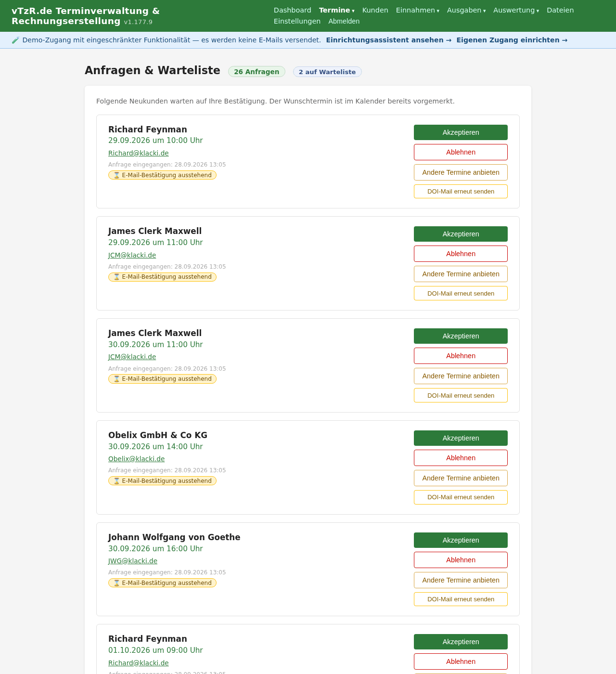Viewport: 616px width, 674px height.
Task: Open the JWG@klacki.de email link
Action: pyautogui.click(x=133, y=561)
